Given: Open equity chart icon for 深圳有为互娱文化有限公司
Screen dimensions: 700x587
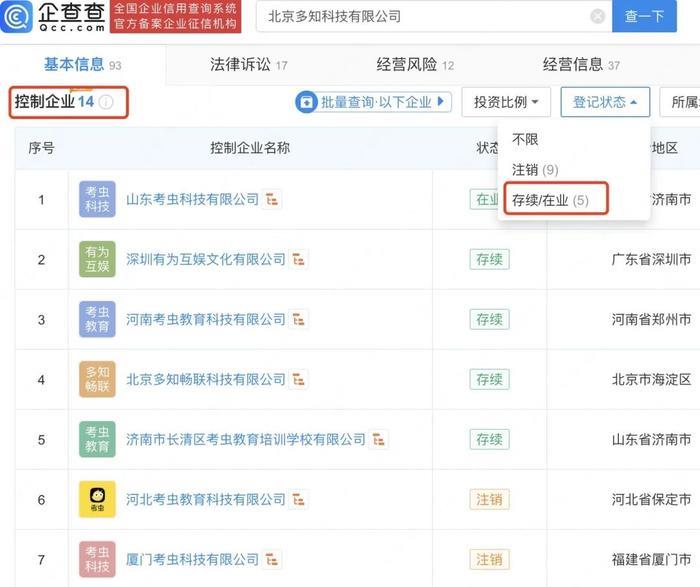Looking at the screenshot, I should pyautogui.click(x=299, y=260).
